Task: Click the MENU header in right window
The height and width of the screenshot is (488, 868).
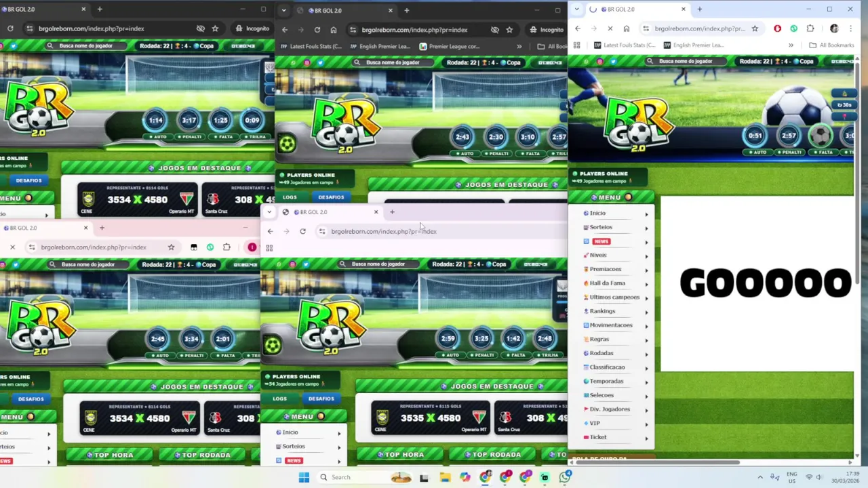Action: (x=610, y=197)
